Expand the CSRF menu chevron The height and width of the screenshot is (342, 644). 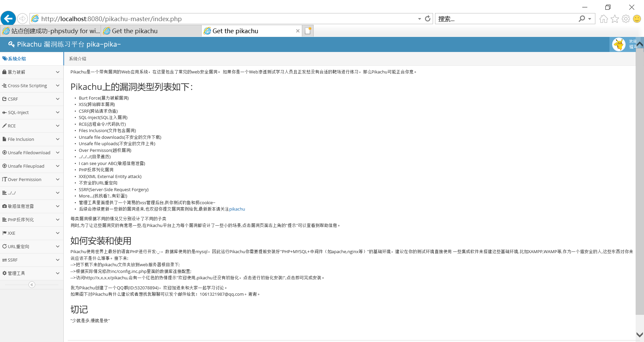tap(57, 99)
